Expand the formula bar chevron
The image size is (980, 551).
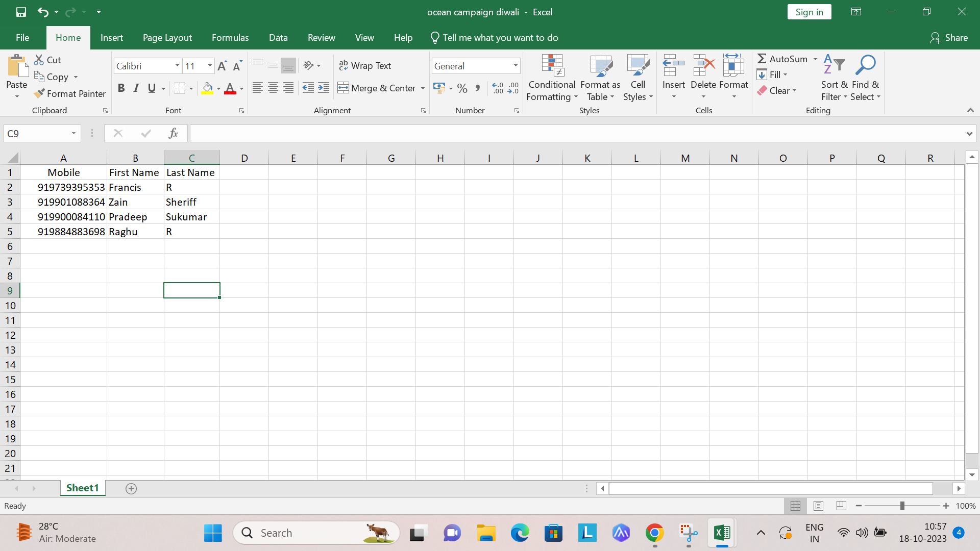pos(969,134)
